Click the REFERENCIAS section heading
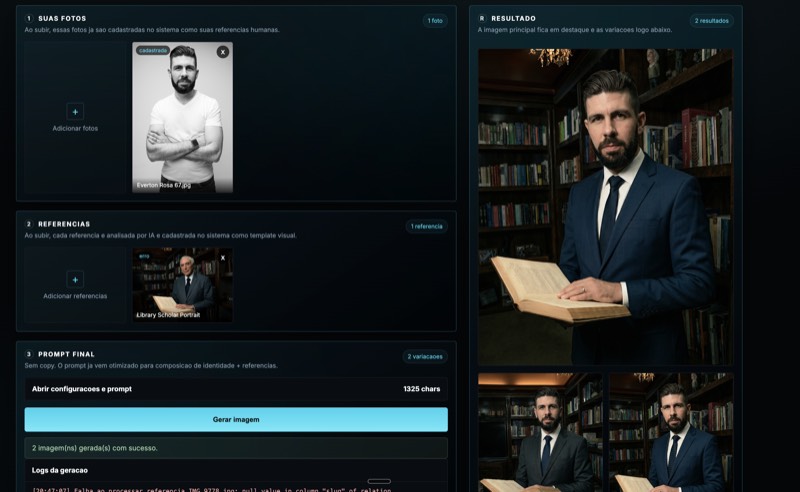This screenshot has width=800, height=492. pos(64,224)
